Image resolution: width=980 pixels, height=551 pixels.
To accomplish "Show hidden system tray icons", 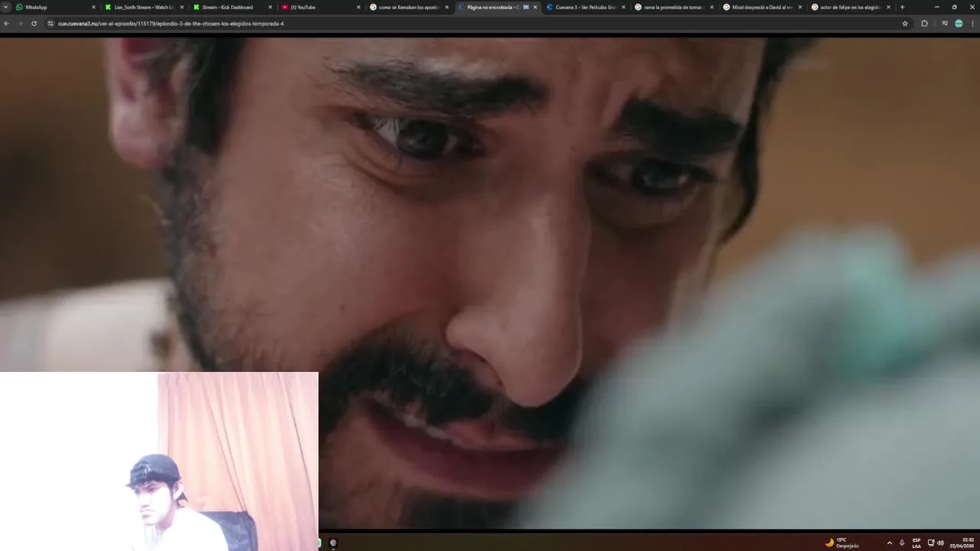I will [889, 543].
